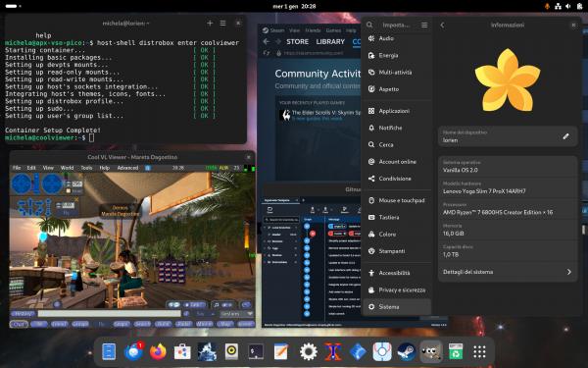The image size is (588, 368).
Task: Select Sistema in Settings sidebar
Action: 397,307
